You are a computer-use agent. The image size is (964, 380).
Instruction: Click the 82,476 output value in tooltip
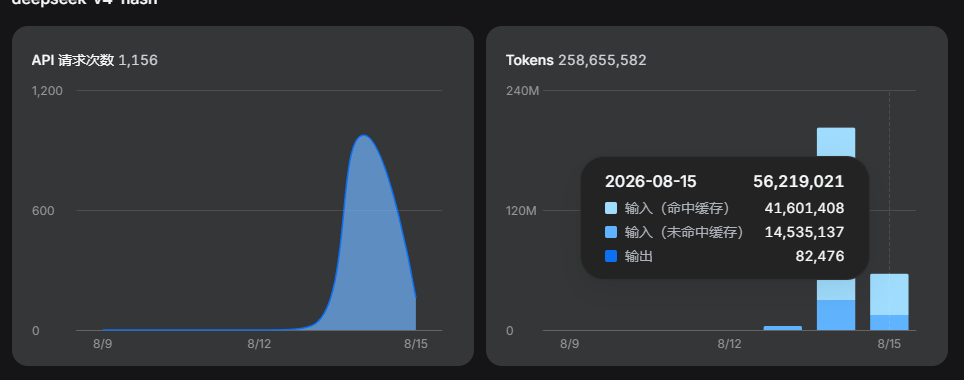click(820, 256)
